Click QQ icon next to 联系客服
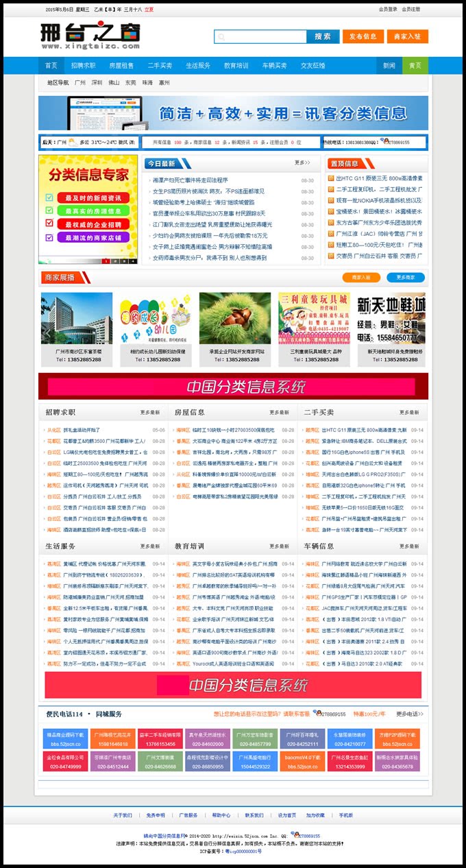The width and height of the screenshot is (466, 868). 317,714
